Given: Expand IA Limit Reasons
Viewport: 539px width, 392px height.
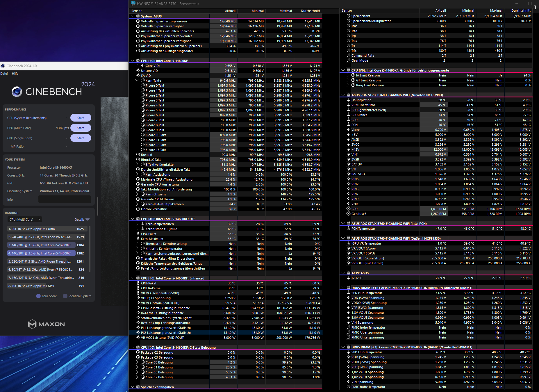Looking at the screenshot, I should 348,75.
